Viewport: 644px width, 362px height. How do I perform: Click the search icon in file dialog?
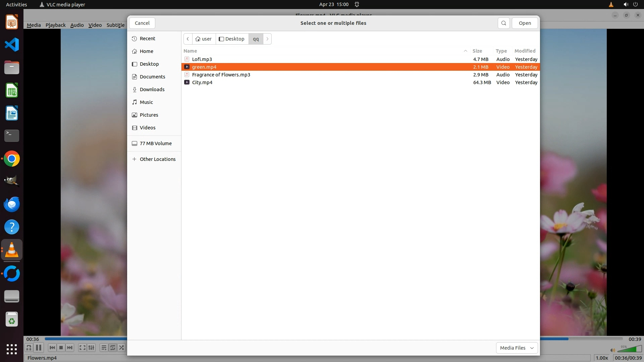point(503,23)
